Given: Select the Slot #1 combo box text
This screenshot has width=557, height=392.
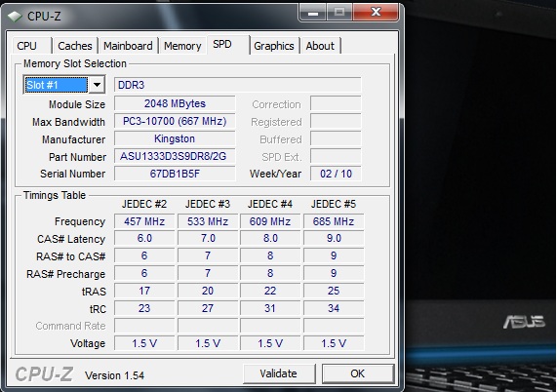Looking at the screenshot, I should [56, 85].
